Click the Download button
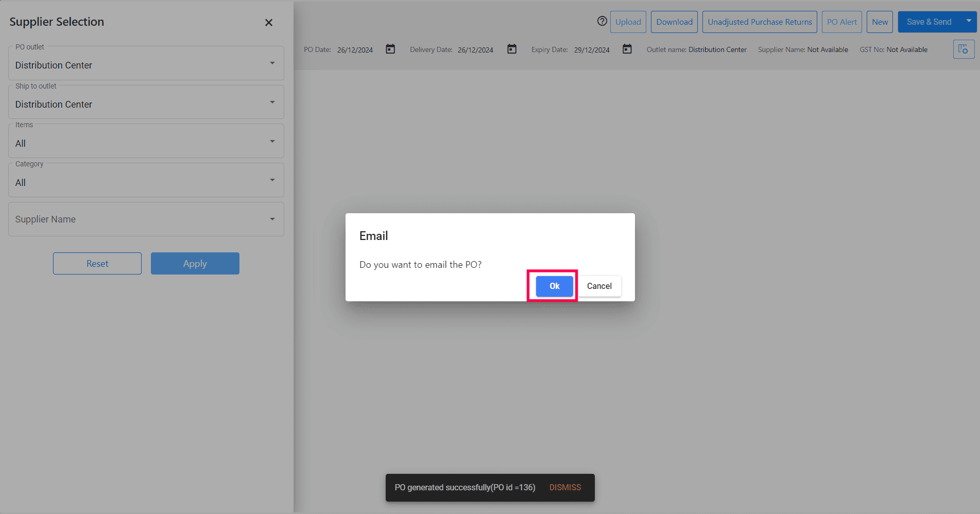 coord(675,22)
